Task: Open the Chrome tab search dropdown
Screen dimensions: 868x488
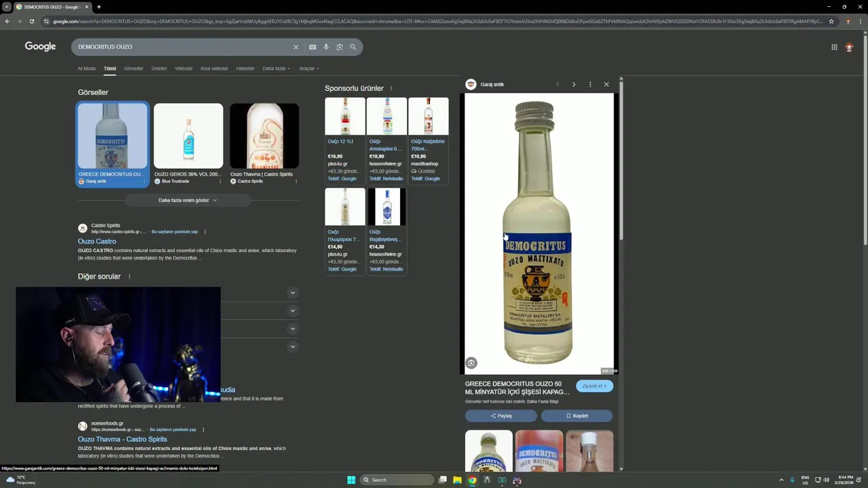Action: pos(7,7)
